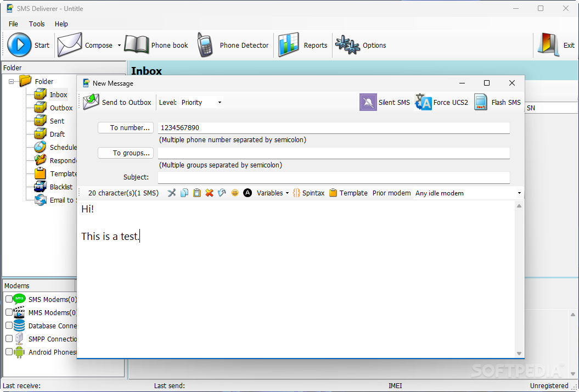Select the root Folder node icon

coord(25,81)
